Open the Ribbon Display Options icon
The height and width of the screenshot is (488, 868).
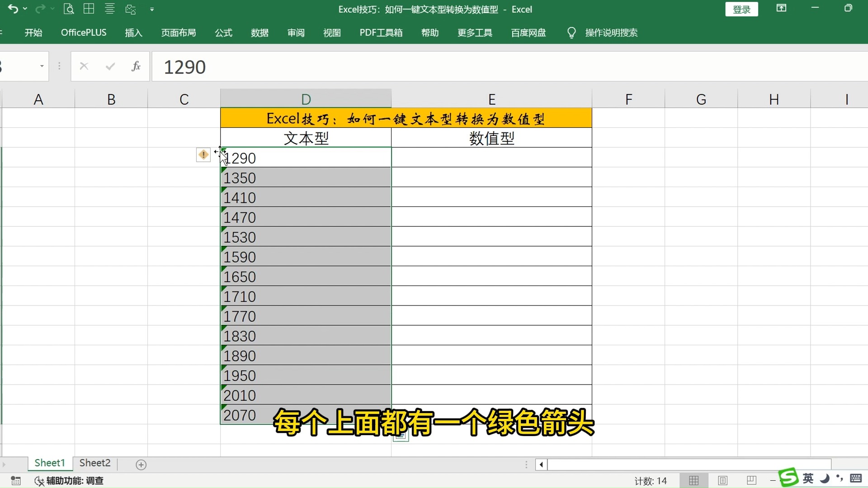(x=781, y=8)
